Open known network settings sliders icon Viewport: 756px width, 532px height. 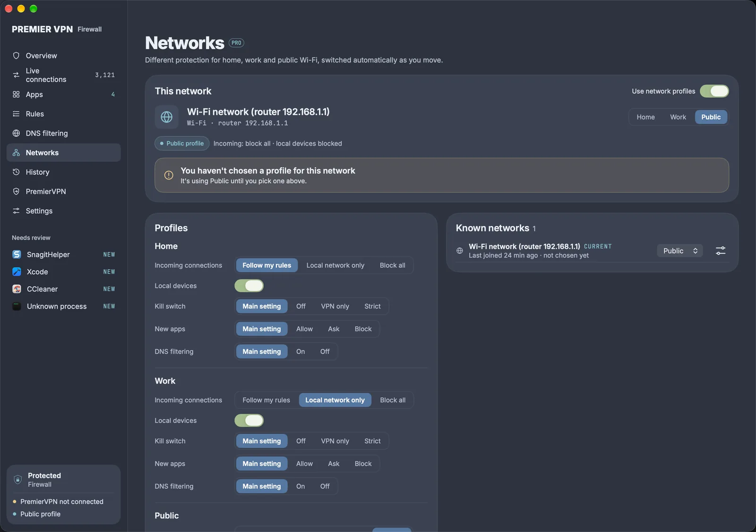721,251
